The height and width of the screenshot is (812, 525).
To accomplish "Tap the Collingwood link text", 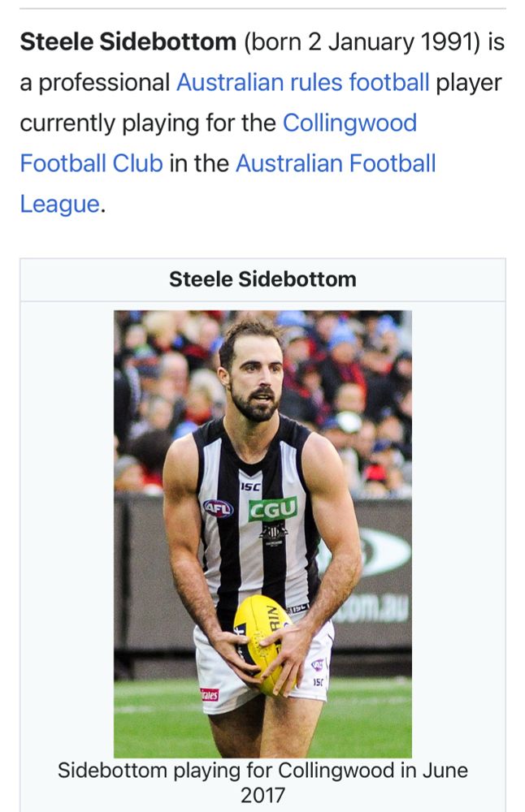I will point(349,123).
